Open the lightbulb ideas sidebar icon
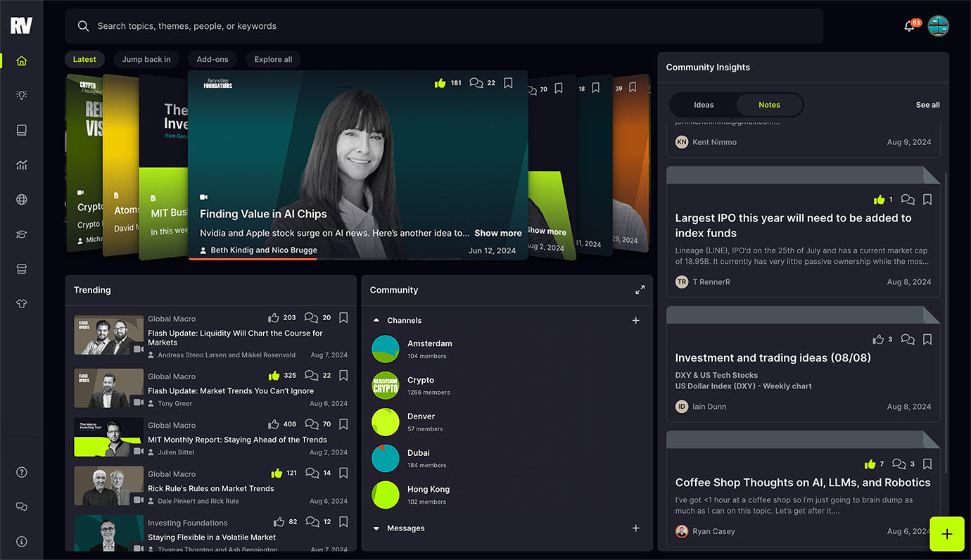 pos(22,95)
